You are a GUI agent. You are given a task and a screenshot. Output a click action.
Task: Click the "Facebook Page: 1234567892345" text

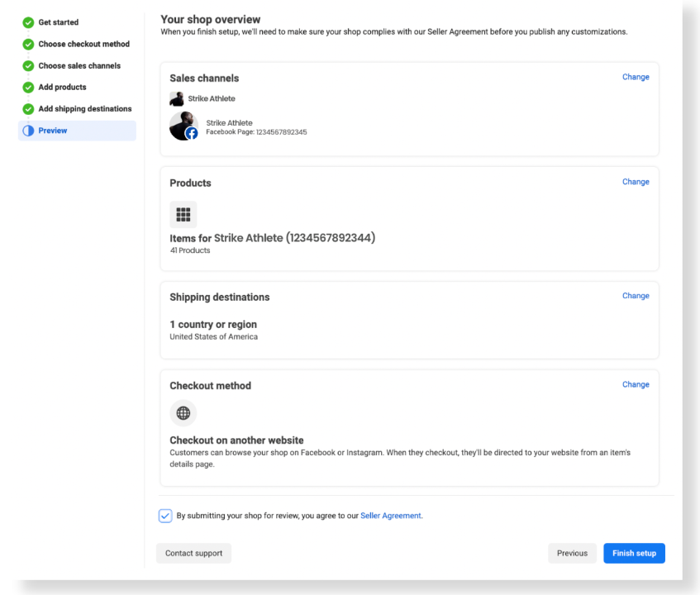click(x=256, y=132)
